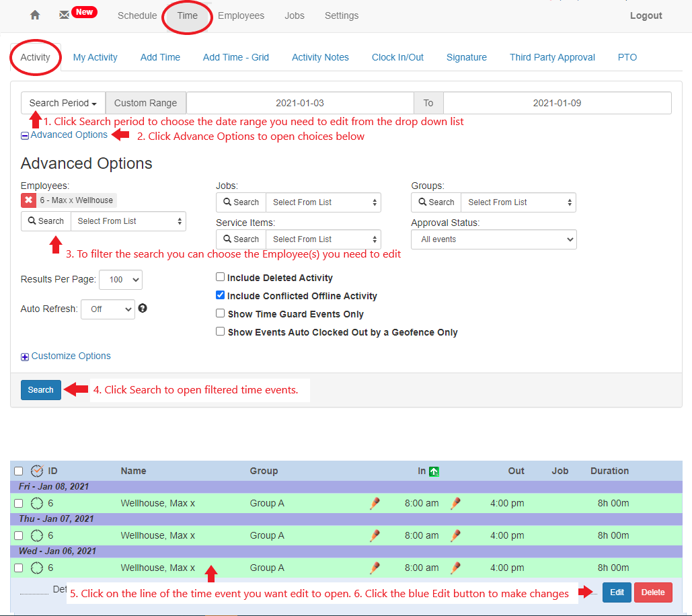Screen dimensions: 692x616
Task: Open the Search Period dropdown
Action: coord(63,102)
